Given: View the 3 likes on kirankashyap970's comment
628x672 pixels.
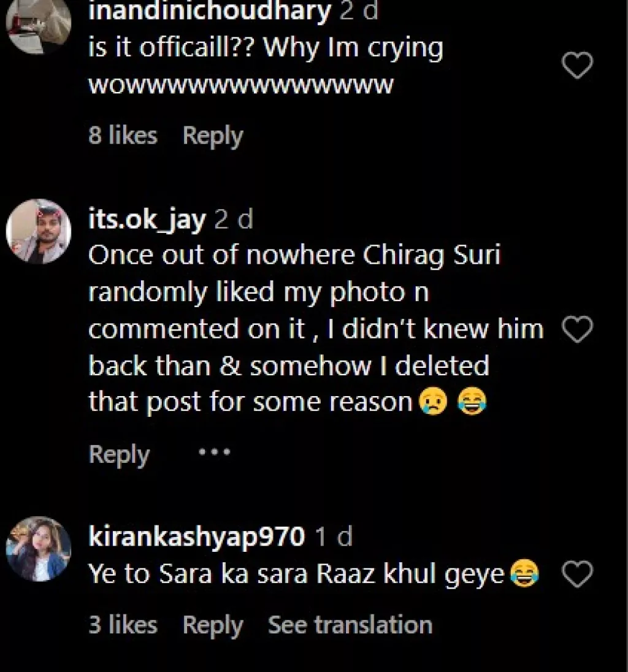Looking at the screenshot, I should pos(122,624).
